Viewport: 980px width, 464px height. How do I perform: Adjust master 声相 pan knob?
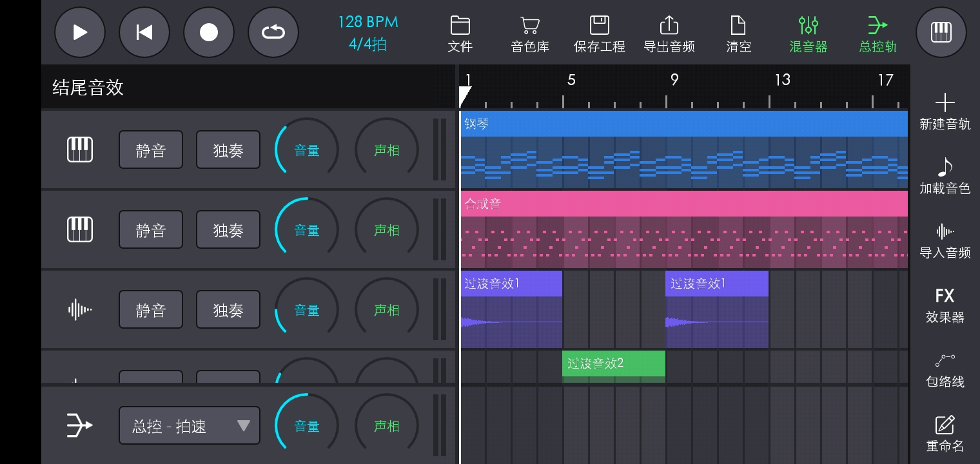pos(387,426)
